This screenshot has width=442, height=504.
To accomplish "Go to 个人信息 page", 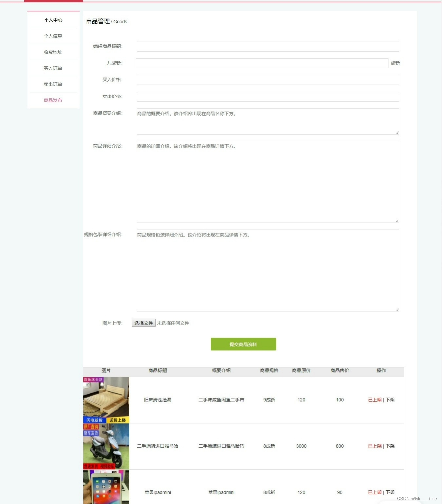I will coord(53,36).
